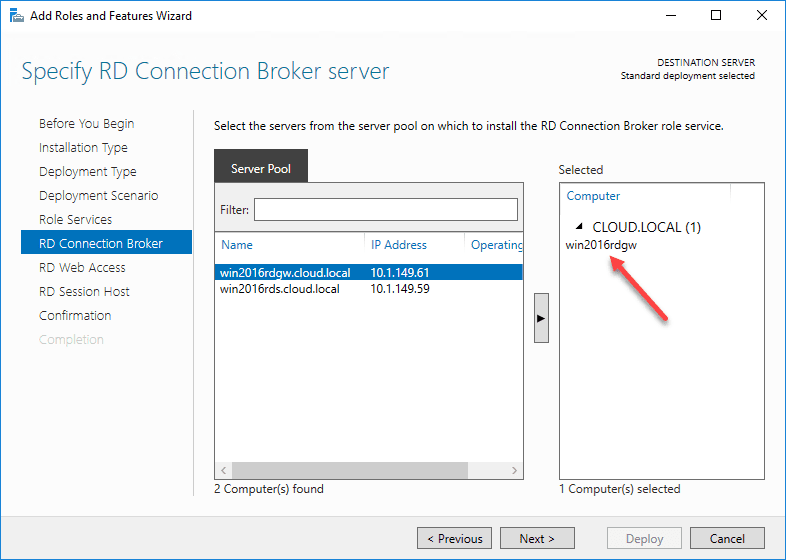Go to Deployment Scenario step

point(99,196)
